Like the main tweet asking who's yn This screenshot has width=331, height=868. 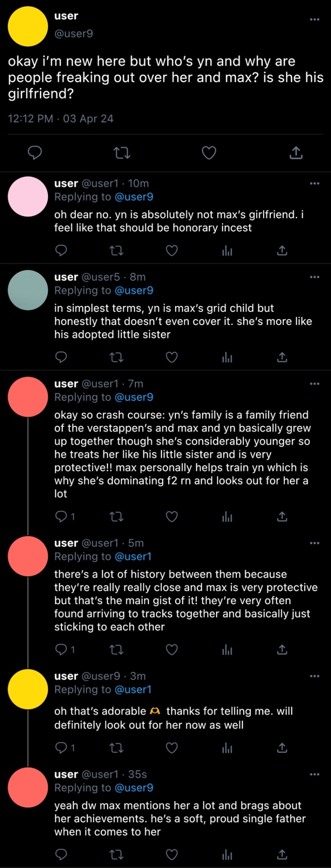click(x=208, y=153)
